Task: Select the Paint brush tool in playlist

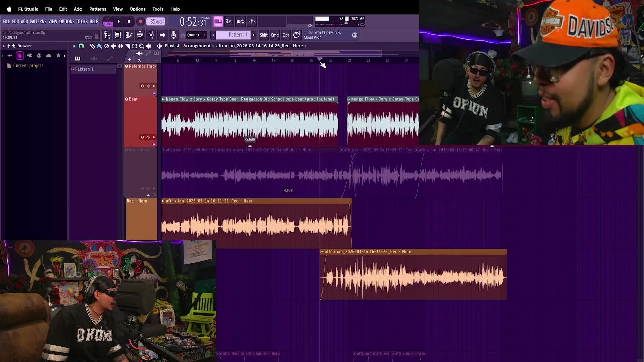Action: coord(99,46)
